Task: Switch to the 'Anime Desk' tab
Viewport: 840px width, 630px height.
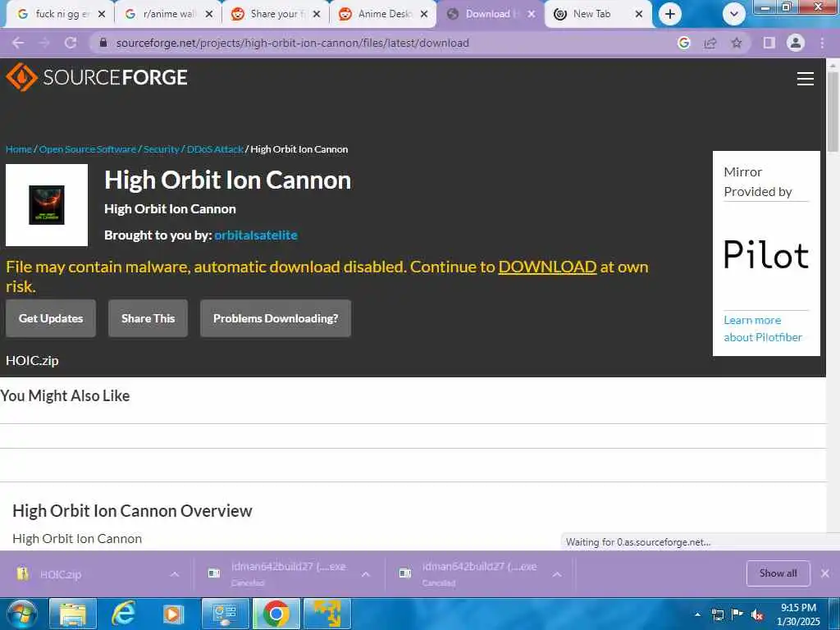Action: pyautogui.click(x=382, y=15)
